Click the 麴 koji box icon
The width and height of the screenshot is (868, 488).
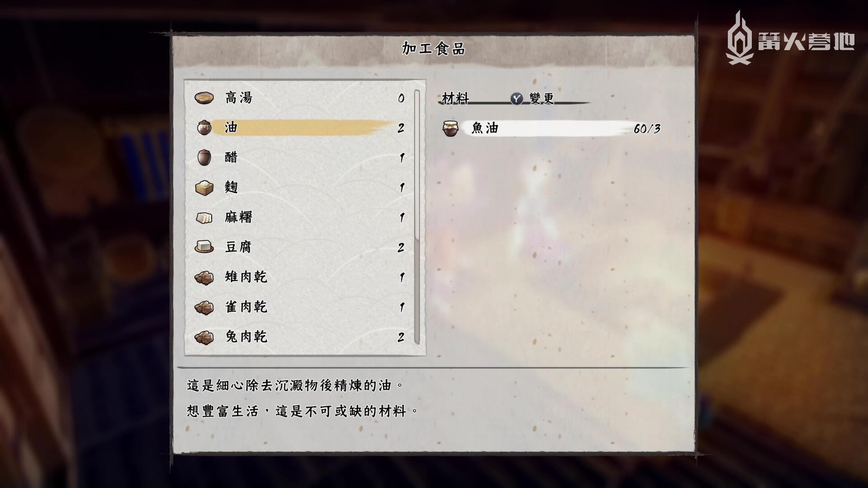point(204,187)
